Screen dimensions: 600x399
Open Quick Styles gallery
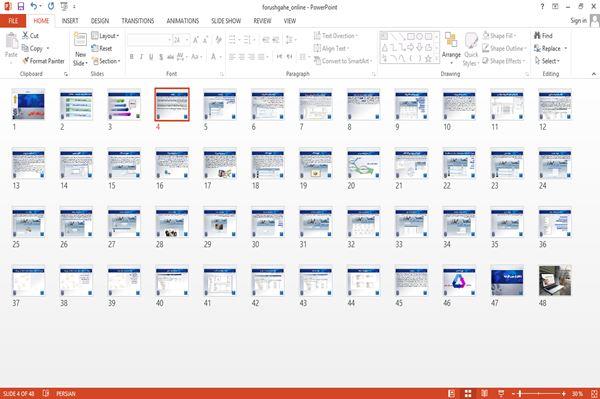(x=471, y=49)
